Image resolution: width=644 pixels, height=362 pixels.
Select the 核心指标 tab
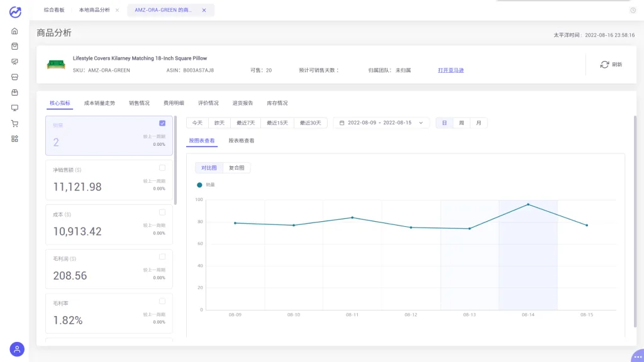click(x=60, y=103)
